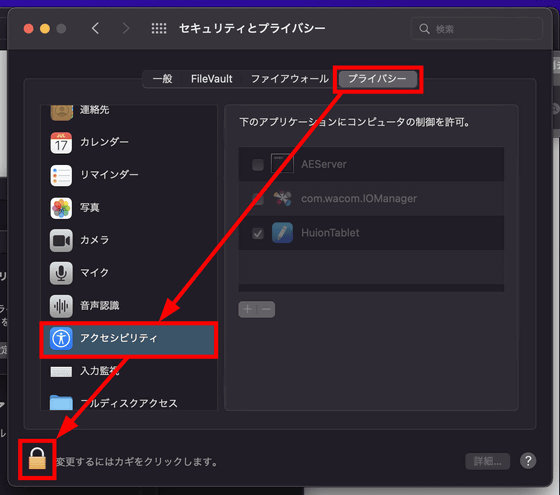Screen dimensions: 560x495
Task: Select the リマインダー icon in the list
Action: (x=61, y=175)
